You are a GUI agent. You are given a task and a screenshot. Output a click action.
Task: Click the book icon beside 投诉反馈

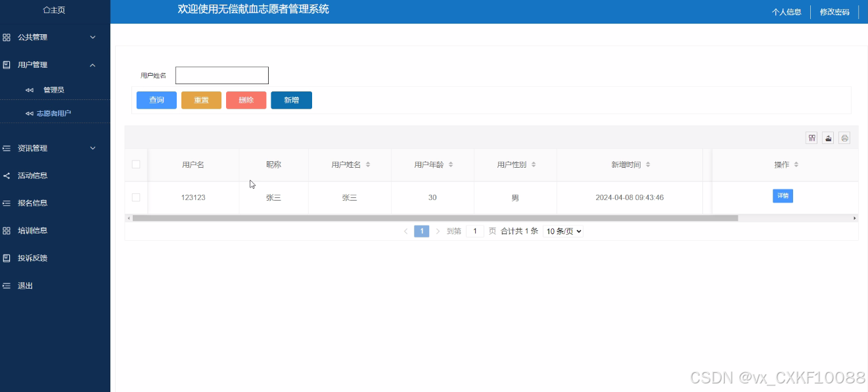coord(7,258)
